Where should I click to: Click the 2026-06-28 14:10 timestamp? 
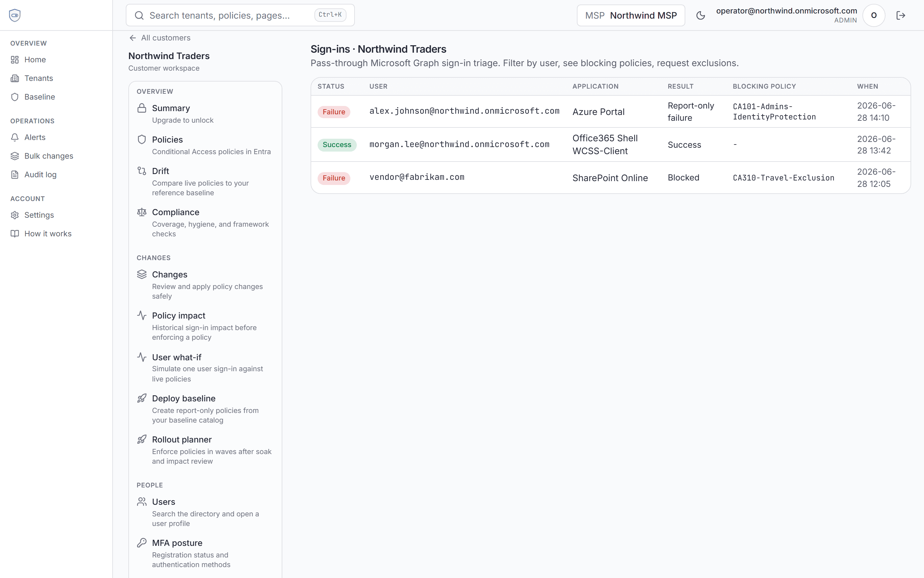(x=876, y=112)
